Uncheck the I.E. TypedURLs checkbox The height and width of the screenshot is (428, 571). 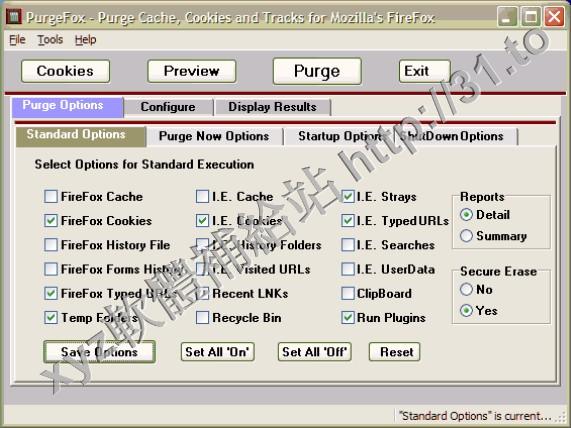(348, 221)
